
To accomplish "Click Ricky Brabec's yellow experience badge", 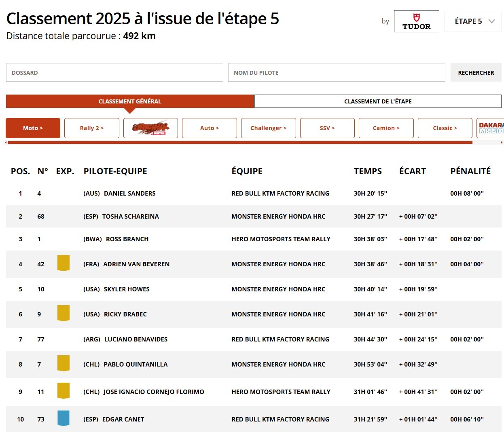I will click(64, 312).
